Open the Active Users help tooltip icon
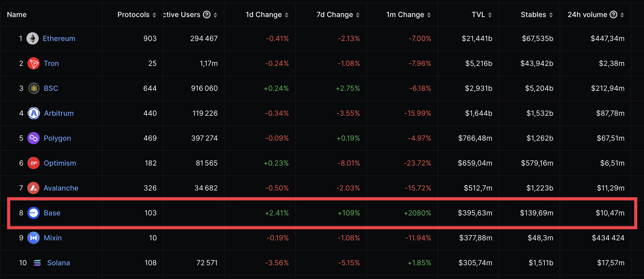 pyautogui.click(x=207, y=15)
